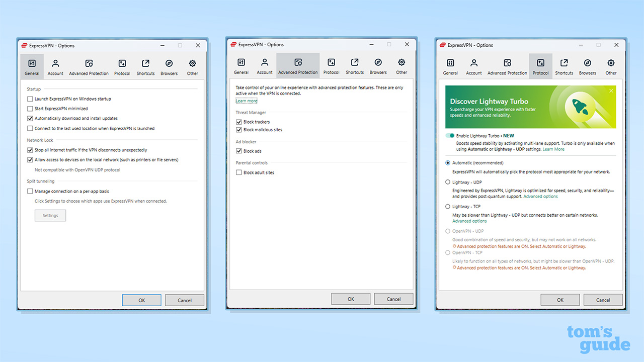Click Cancel in Advanced Protection window
Image resolution: width=644 pixels, height=362 pixels.
(394, 299)
